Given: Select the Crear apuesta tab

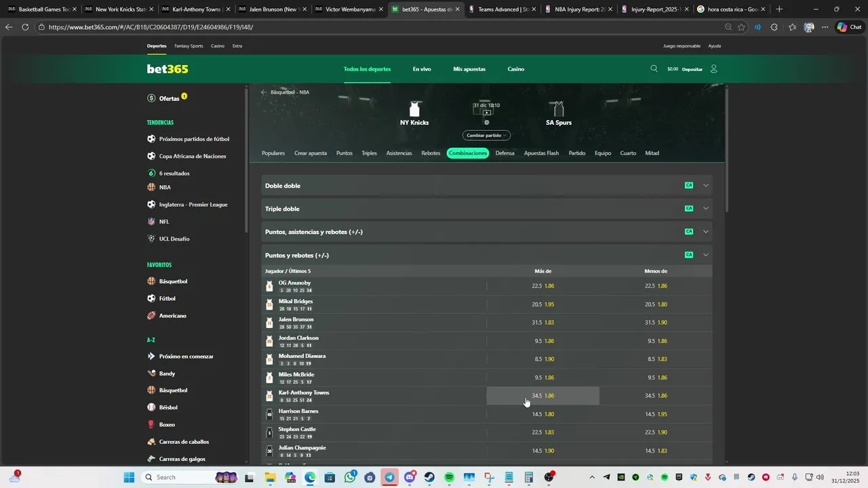Looking at the screenshot, I should tap(311, 153).
